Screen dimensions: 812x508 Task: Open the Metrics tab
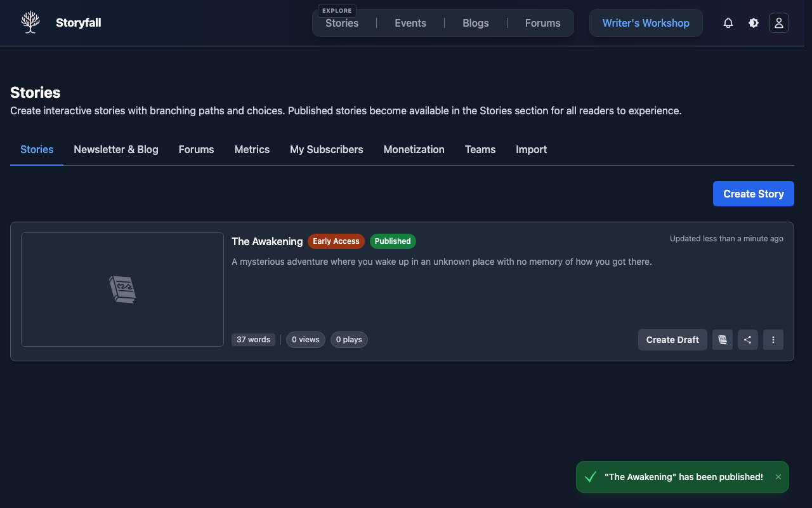point(252,149)
